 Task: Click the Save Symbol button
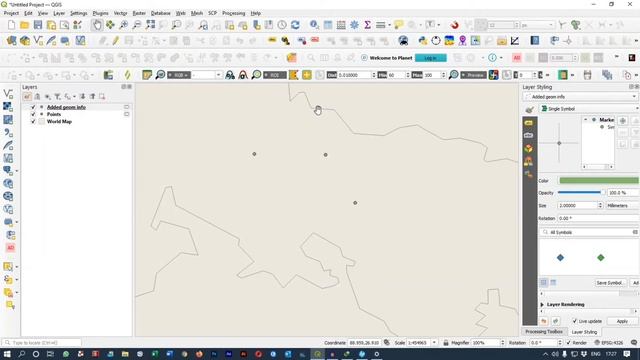point(610,283)
